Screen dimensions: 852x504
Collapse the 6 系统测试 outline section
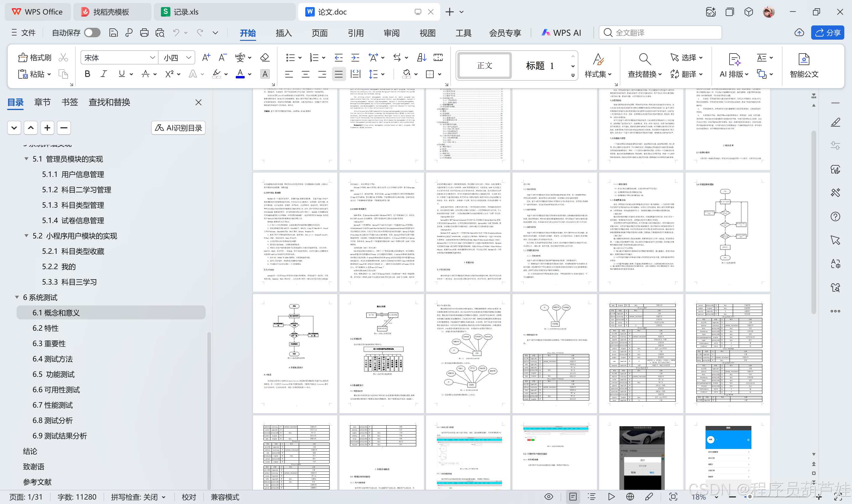17,297
